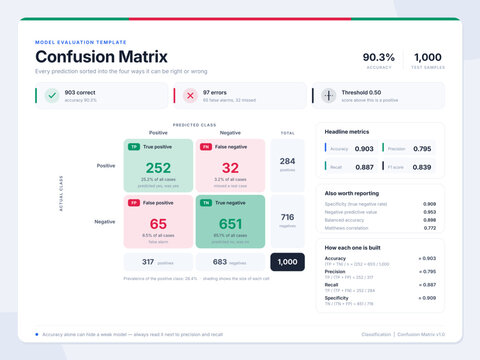Click the column total 317
This screenshot has width=480, height=360.
pyautogui.click(x=148, y=262)
